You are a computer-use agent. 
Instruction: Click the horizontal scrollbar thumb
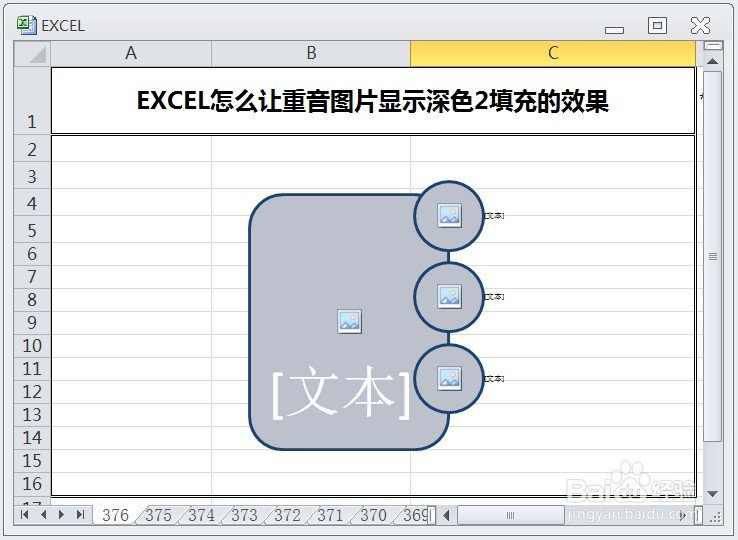click(510, 516)
